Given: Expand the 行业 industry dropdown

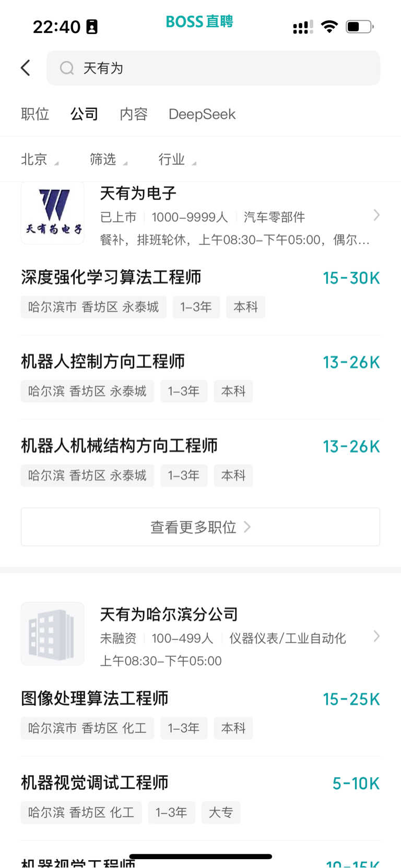Looking at the screenshot, I should [x=178, y=159].
